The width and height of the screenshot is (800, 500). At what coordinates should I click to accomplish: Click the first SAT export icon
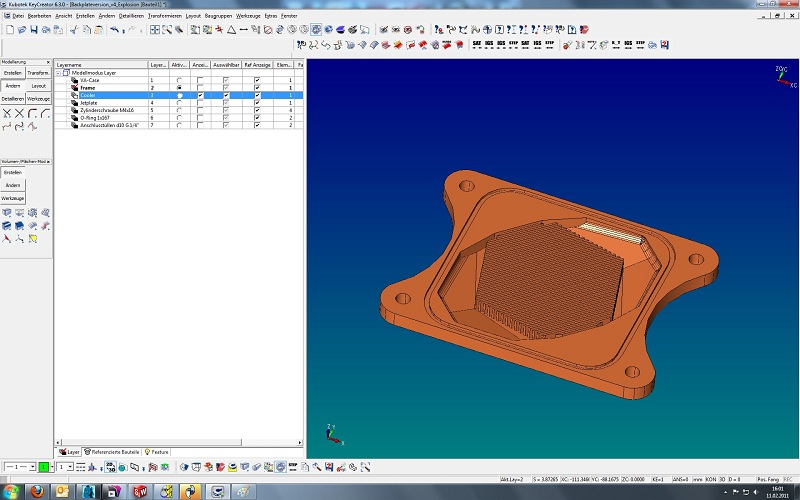(x=477, y=45)
